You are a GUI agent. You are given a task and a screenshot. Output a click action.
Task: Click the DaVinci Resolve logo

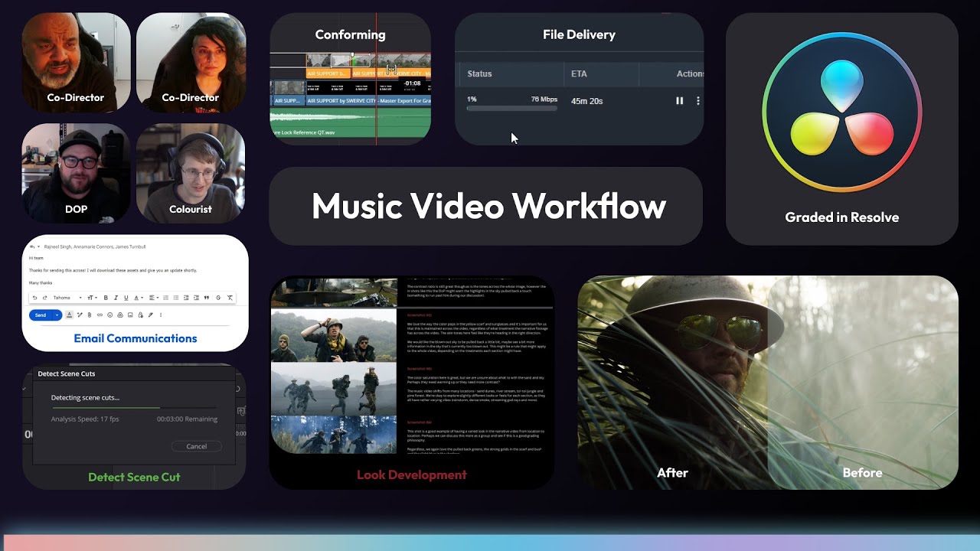(x=842, y=113)
